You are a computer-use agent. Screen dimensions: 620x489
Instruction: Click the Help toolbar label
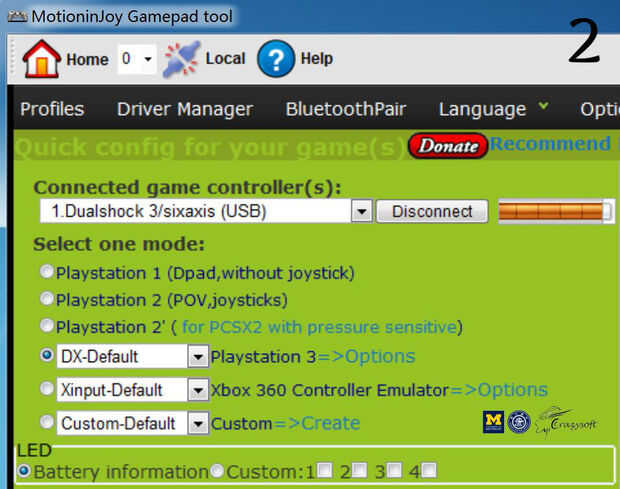point(317,59)
